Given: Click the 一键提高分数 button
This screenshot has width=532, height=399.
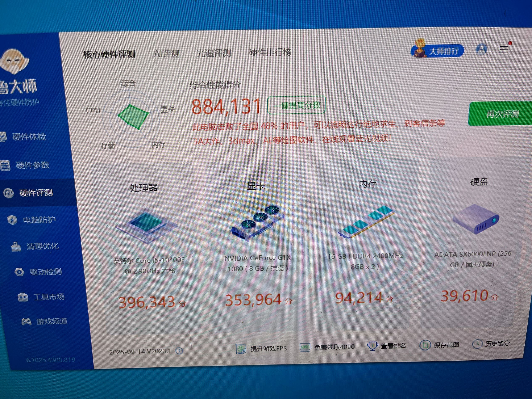Looking at the screenshot, I should [296, 105].
